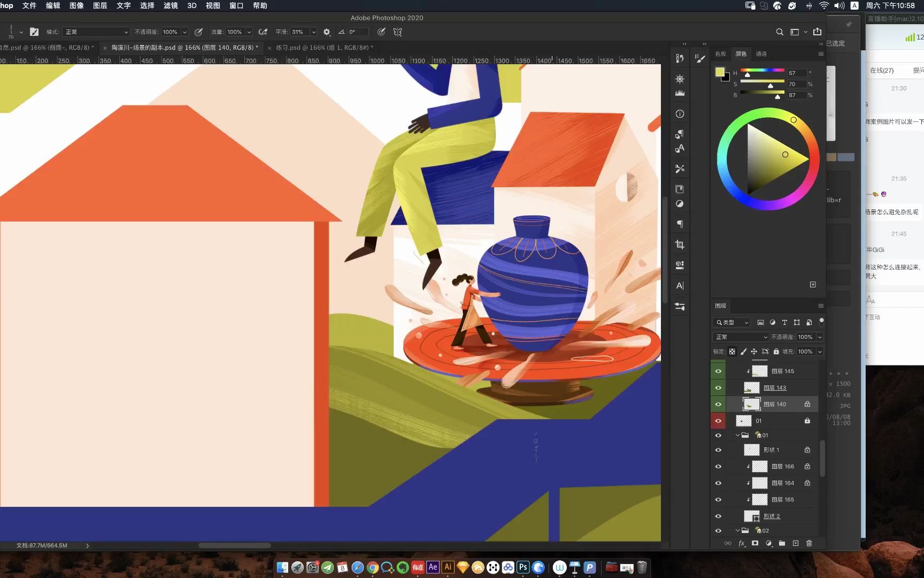The height and width of the screenshot is (578, 924).
Task: Click lock transparent pixels icon
Action: (x=732, y=352)
